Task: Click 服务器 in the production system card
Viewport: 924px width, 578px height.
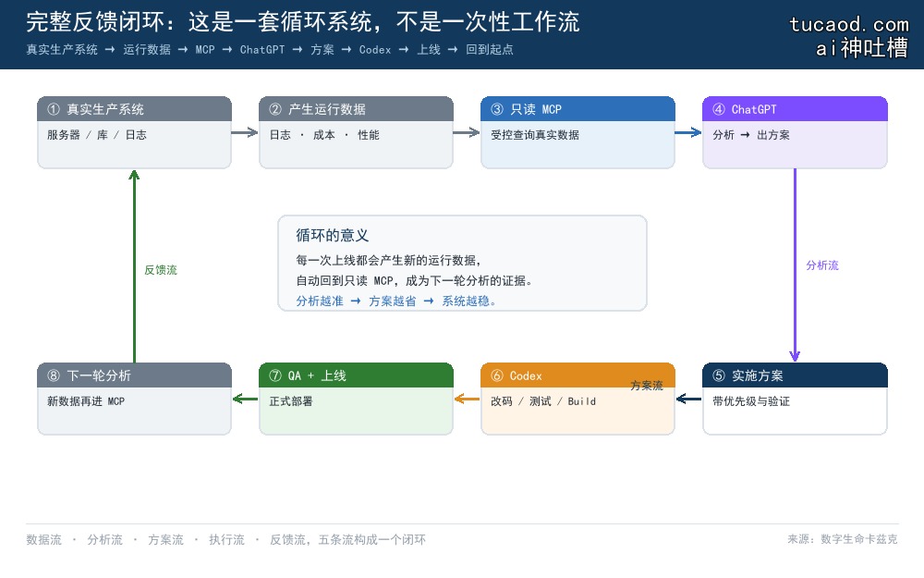Action: click(64, 135)
